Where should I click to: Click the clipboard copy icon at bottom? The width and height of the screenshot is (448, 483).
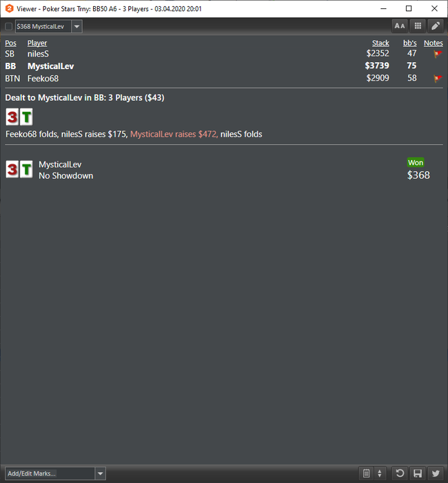pos(366,473)
